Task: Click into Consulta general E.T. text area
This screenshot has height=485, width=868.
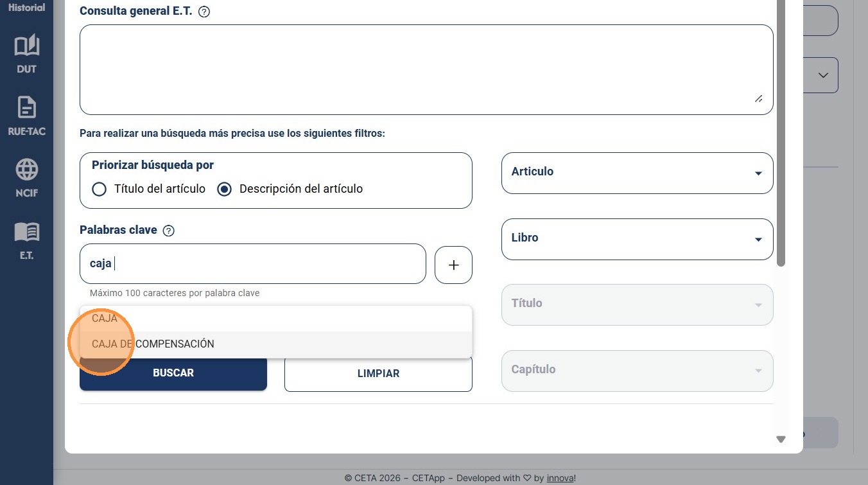Action: tap(426, 69)
